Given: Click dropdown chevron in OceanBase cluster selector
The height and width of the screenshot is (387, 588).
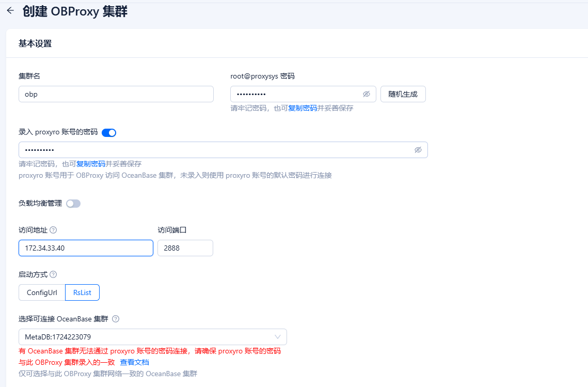Looking at the screenshot, I should 278,337.
